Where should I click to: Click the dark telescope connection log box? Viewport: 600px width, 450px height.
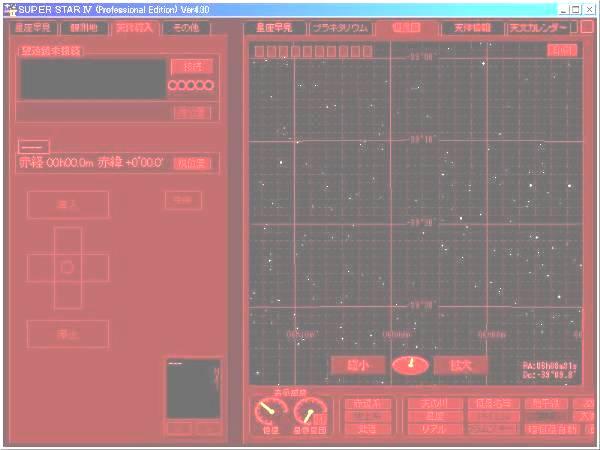[93, 79]
